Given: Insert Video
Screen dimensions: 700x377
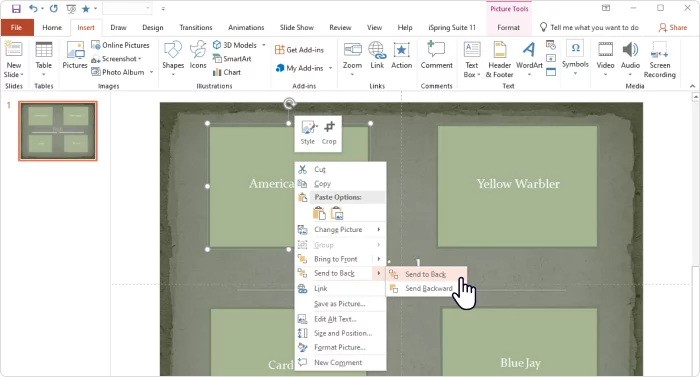Looking at the screenshot, I should pyautogui.click(x=605, y=58).
